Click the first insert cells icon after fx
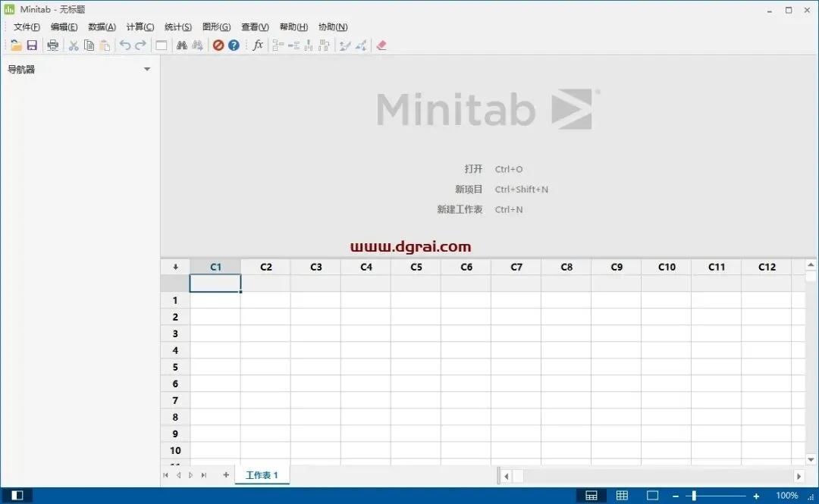Image resolution: width=819 pixels, height=504 pixels. point(278,45)
